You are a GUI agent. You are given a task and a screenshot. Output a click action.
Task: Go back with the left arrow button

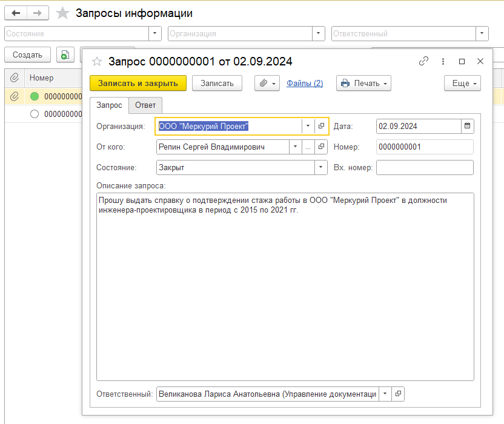(16, 13)
